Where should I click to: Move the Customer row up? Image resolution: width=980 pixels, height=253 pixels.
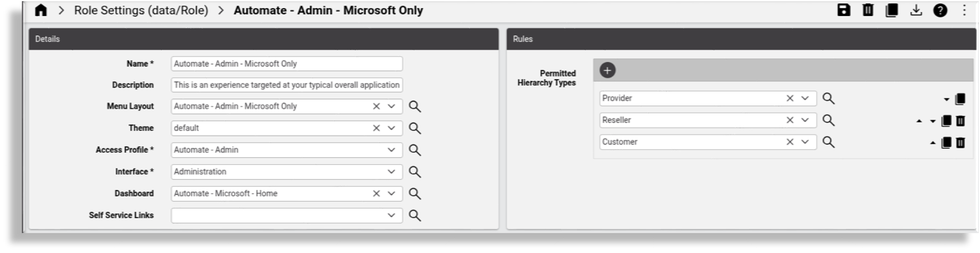[932, 143]
